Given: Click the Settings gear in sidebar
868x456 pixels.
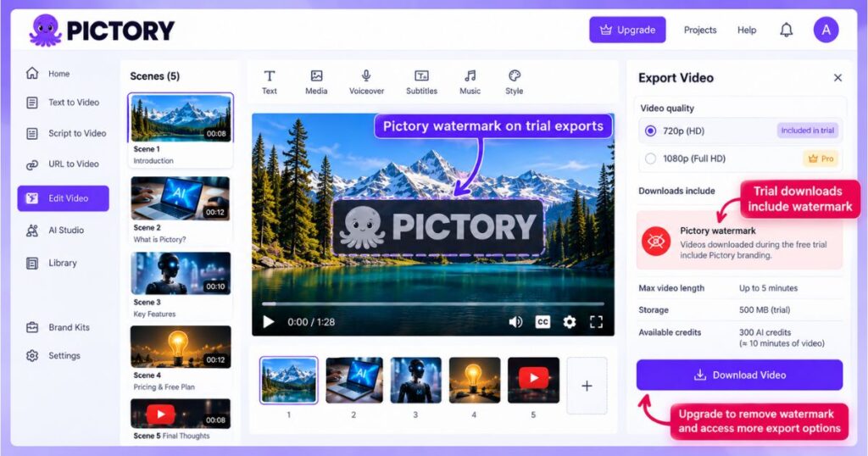Looking at the screenshot, I should [x=32, y=356].
